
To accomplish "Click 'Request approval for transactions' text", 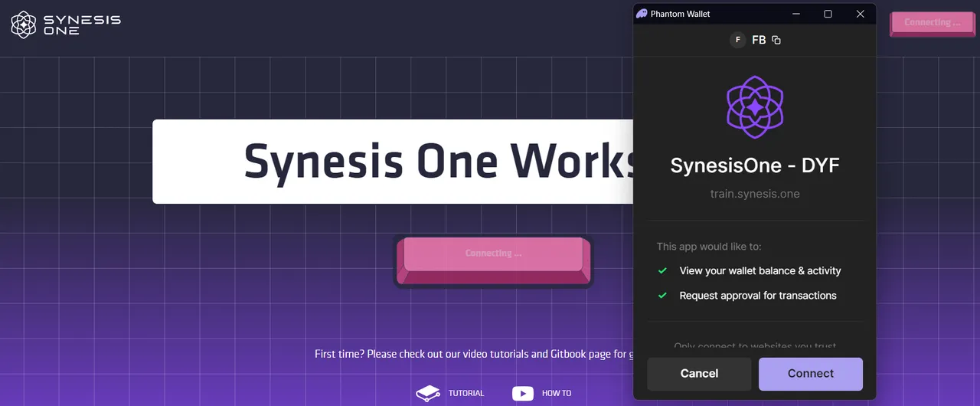I will [x=758, y=295].
